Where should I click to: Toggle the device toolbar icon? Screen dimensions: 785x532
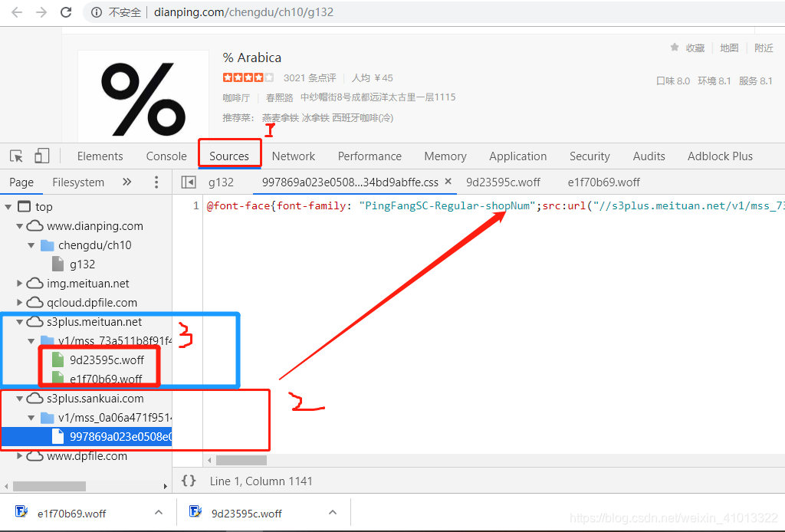(41, 156)
